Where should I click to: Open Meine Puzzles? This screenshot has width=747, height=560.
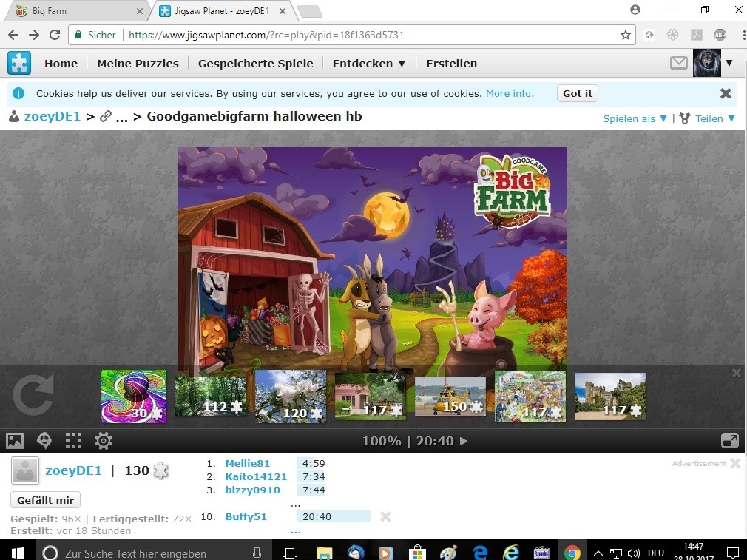138,64
